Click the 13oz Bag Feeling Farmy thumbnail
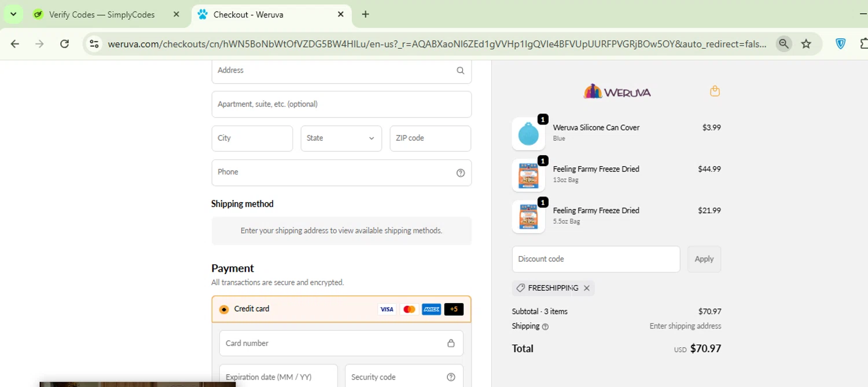Viewport: 868px width, 387px height. tap(528, 176)
